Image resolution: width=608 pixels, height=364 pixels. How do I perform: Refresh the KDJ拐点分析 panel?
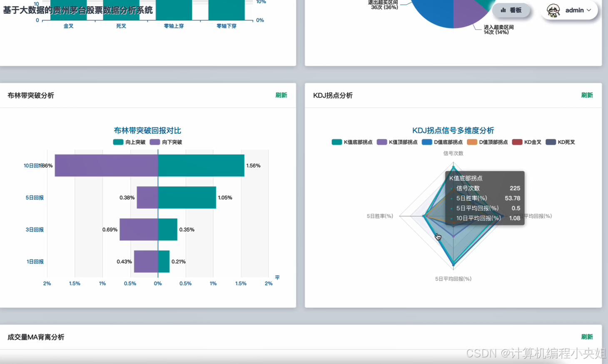tap(587, 95)
